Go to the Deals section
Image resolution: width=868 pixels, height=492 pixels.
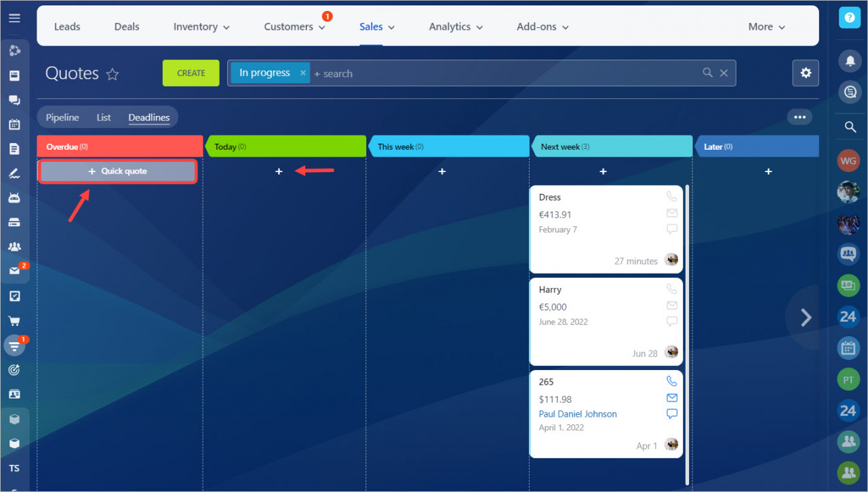point(127,27)
